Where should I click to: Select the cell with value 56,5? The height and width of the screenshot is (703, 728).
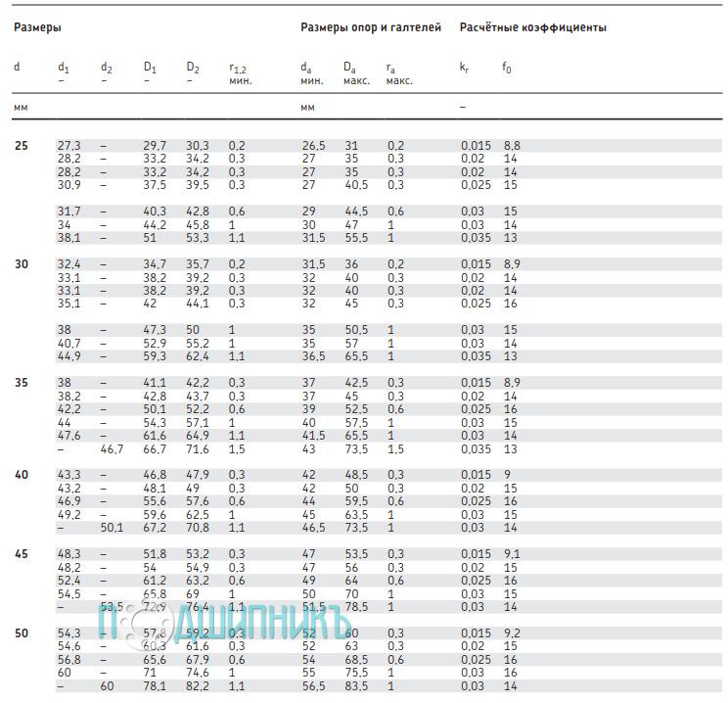[313, 686]
